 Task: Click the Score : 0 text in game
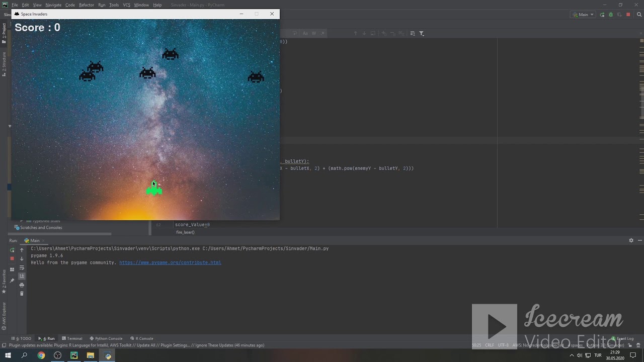tap(37, 28)
